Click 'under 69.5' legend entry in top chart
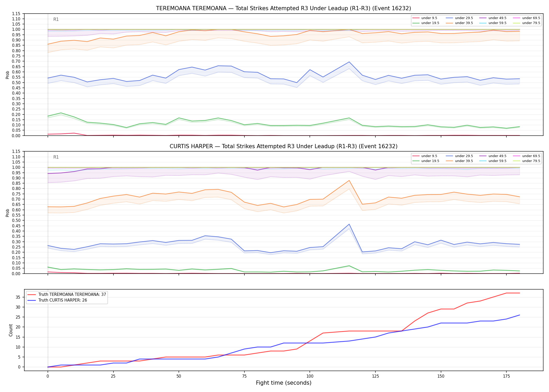This screenshot has width=549, height=392. tap(527, 18)
